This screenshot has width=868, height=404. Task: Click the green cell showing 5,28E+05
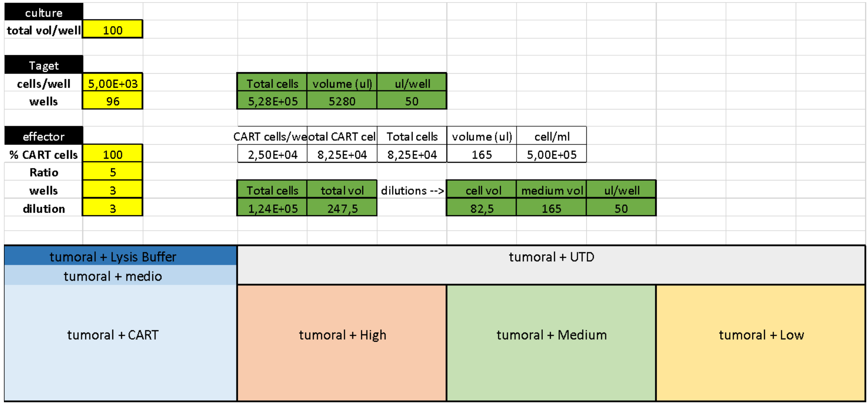(273, 101)
